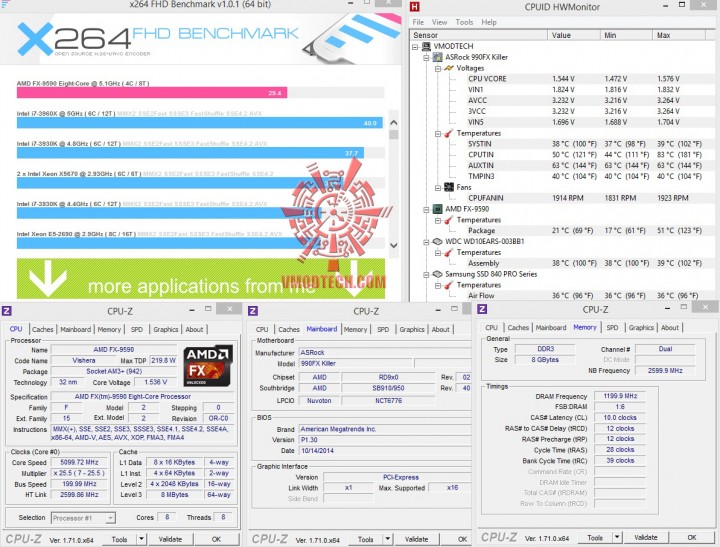Collapse the ASRock 990FX Killer node

(x=427, y=57)
